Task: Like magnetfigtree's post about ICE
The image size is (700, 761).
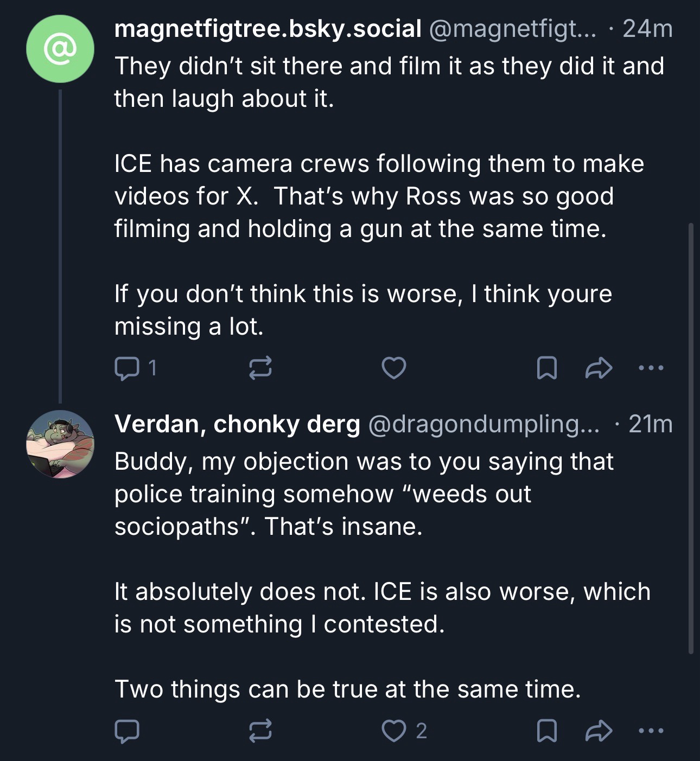Action: (x=394, y=369)
